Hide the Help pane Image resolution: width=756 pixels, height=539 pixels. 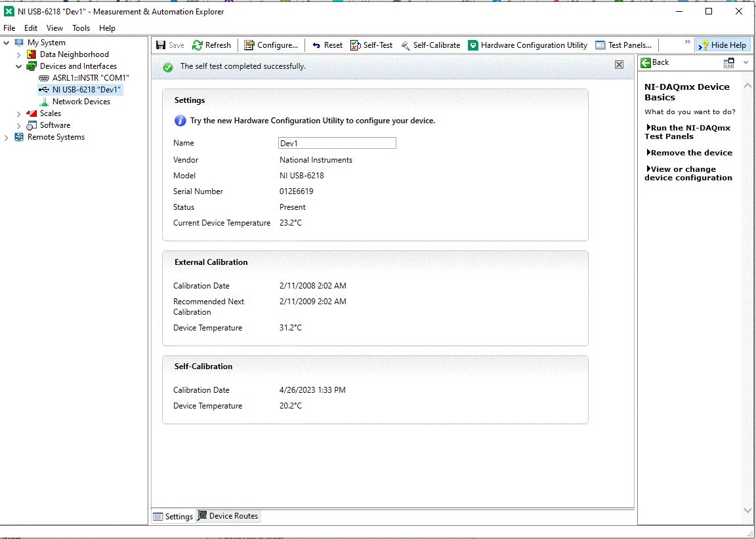point(723,45)
